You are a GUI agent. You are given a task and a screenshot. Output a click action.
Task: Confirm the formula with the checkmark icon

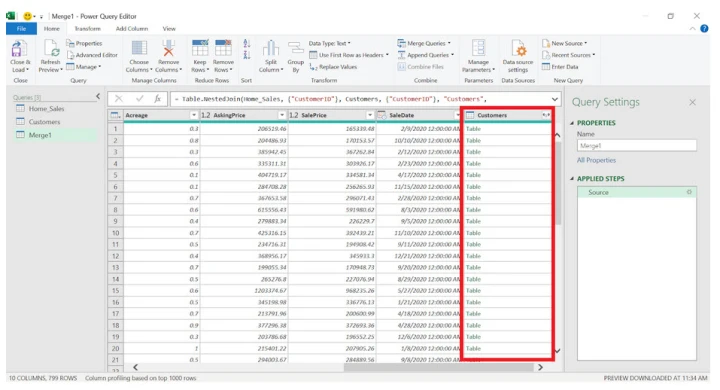pos(139,99)
